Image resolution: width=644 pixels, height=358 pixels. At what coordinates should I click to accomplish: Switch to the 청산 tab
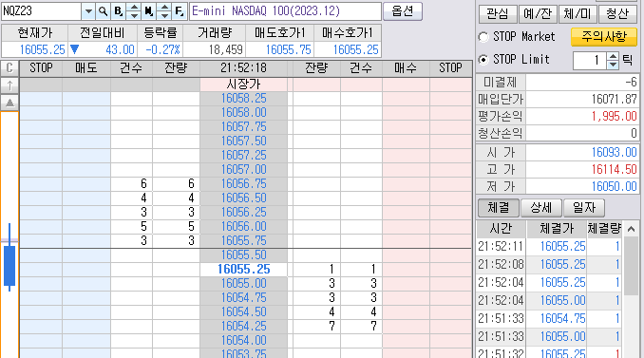pos(617,14)
